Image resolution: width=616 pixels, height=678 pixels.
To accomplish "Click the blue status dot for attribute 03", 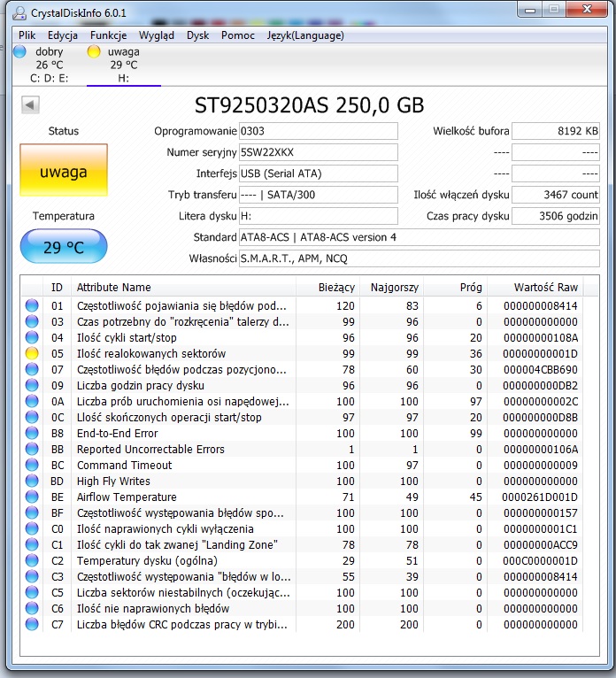I will [32, 321].
